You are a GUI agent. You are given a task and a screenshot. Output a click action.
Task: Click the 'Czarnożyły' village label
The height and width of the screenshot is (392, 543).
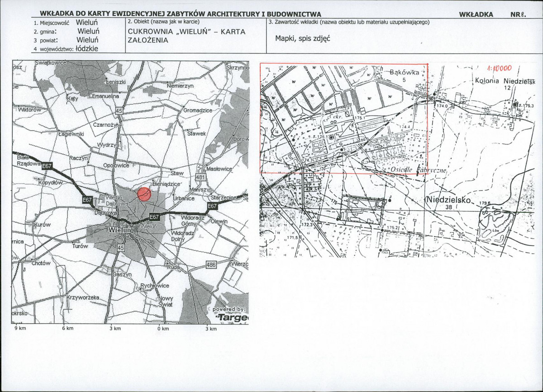click(x=106, y=124)
